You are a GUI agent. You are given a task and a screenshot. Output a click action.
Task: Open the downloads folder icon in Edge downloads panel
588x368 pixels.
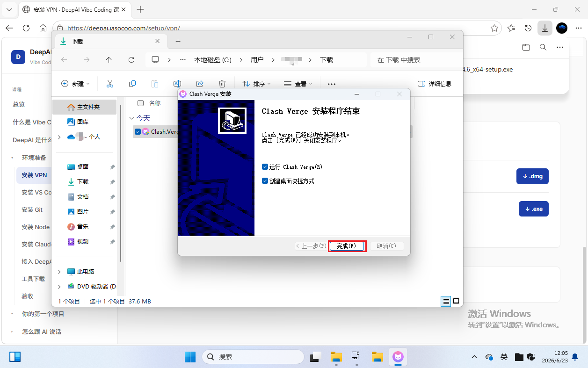[x=526, y=47]
